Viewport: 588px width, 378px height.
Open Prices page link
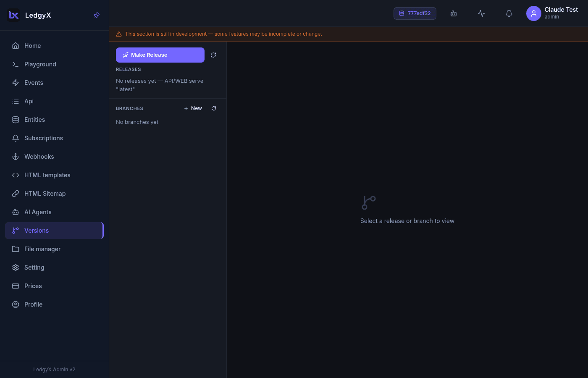click(x=54, y=286)
